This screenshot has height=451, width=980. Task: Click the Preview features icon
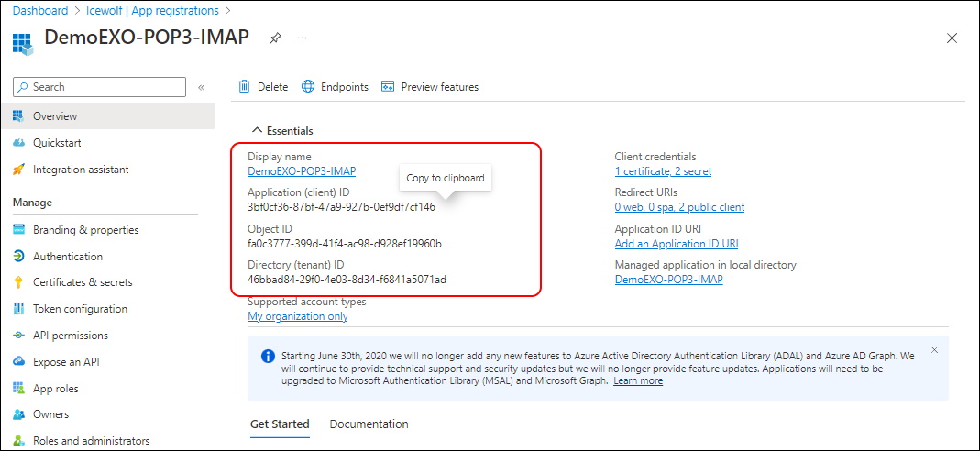[388, 87]
